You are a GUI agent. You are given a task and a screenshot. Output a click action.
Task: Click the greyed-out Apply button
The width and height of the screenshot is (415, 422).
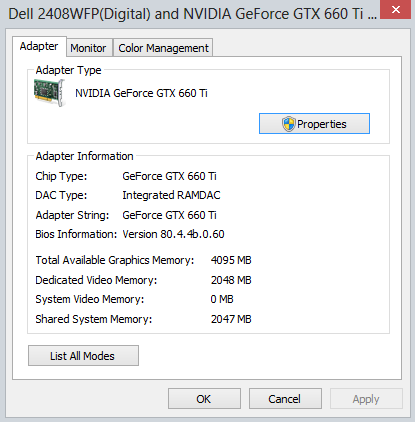[366, 399]
